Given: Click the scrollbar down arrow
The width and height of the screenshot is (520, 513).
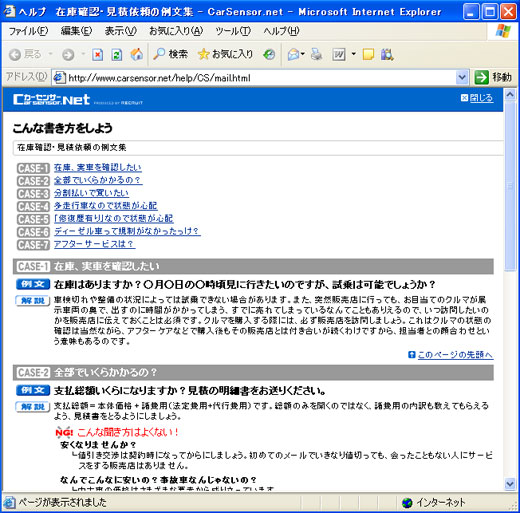Looking at the screenshot, I should click(510, 484).
